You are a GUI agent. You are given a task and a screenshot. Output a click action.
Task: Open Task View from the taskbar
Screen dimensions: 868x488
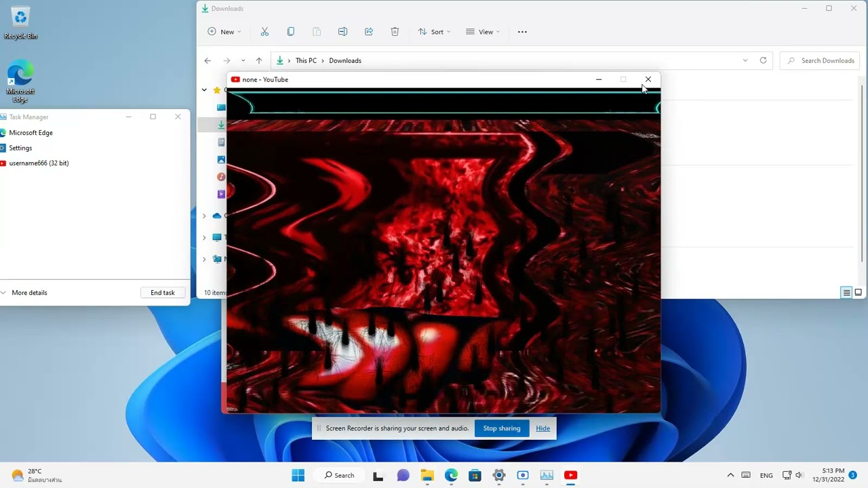point(378,475)
